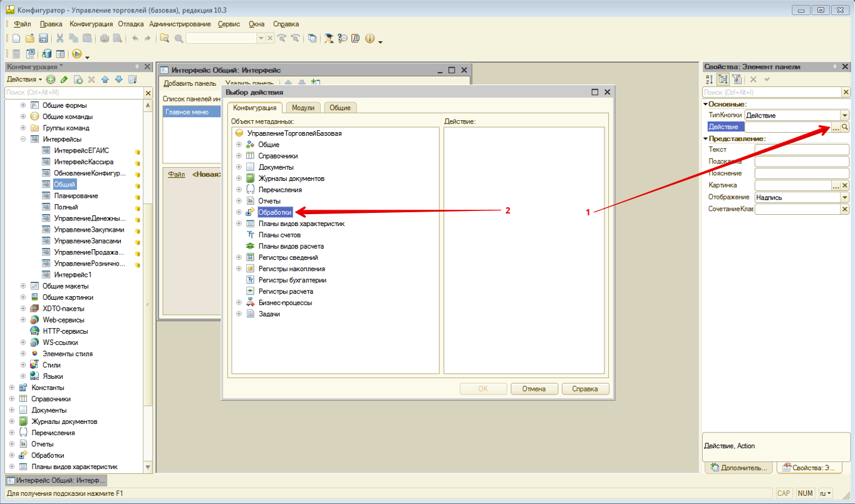This screenshot has height=504, width=855.
Task: Click the Справка button in the dialog
Action: pos(585,389)
